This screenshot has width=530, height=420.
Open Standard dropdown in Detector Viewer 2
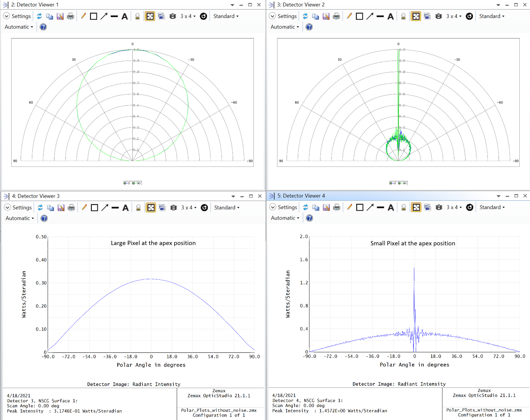(x=492, y=16)
